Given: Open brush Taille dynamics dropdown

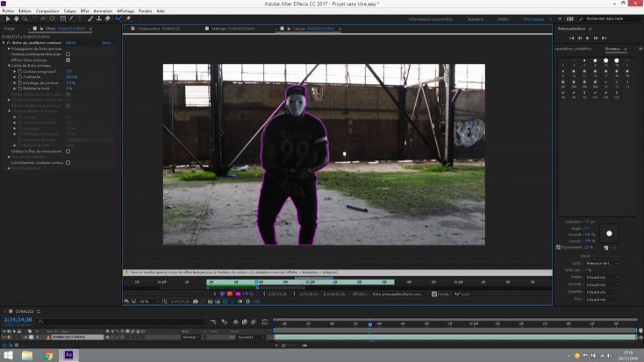Looking at the screenshot, I should click(602, 263).
